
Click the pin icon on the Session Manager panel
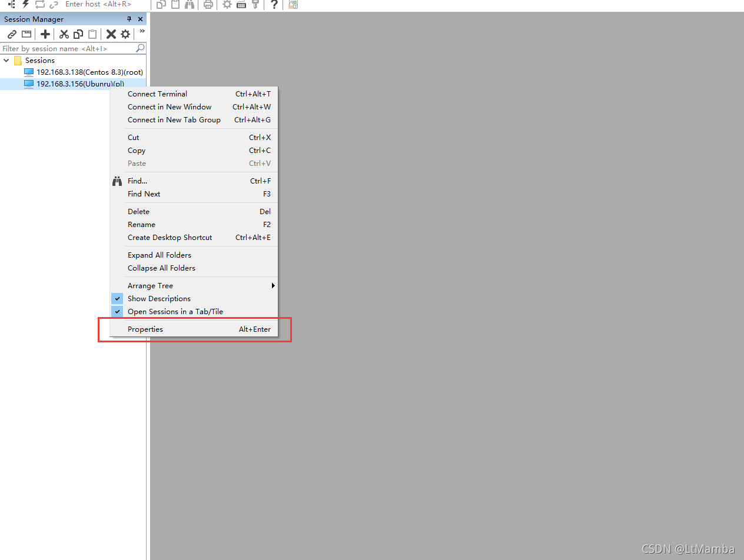click(129, 19)
